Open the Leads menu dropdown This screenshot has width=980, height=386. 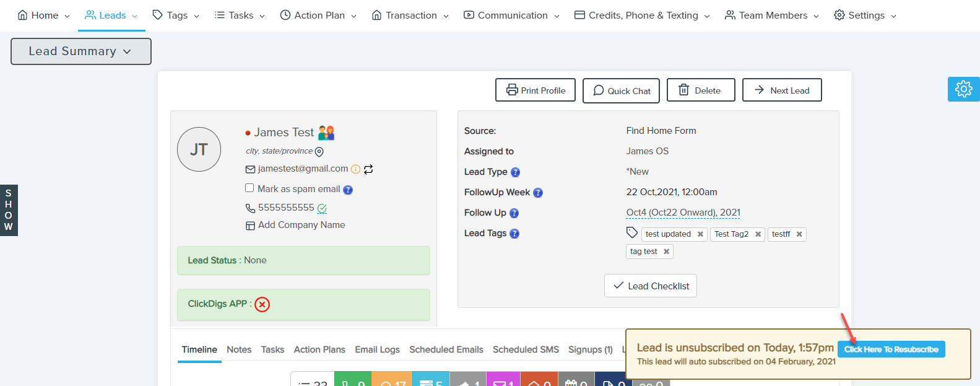coord(111,15)
